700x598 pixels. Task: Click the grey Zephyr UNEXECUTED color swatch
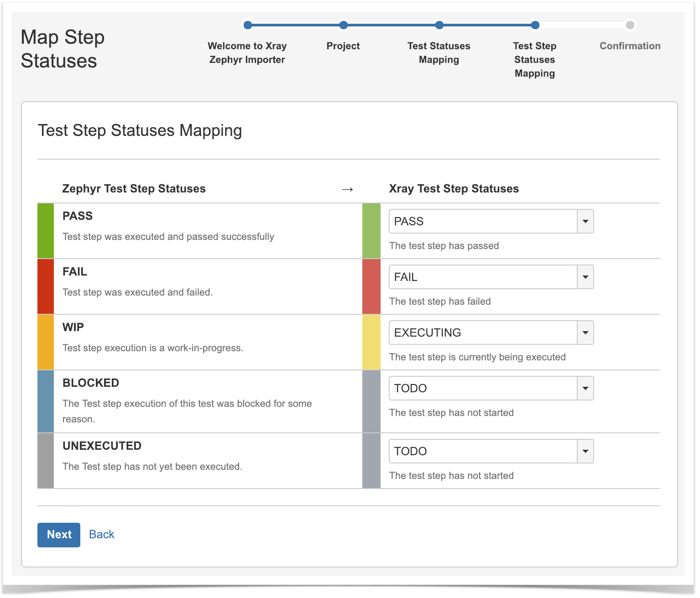(46, 461)
